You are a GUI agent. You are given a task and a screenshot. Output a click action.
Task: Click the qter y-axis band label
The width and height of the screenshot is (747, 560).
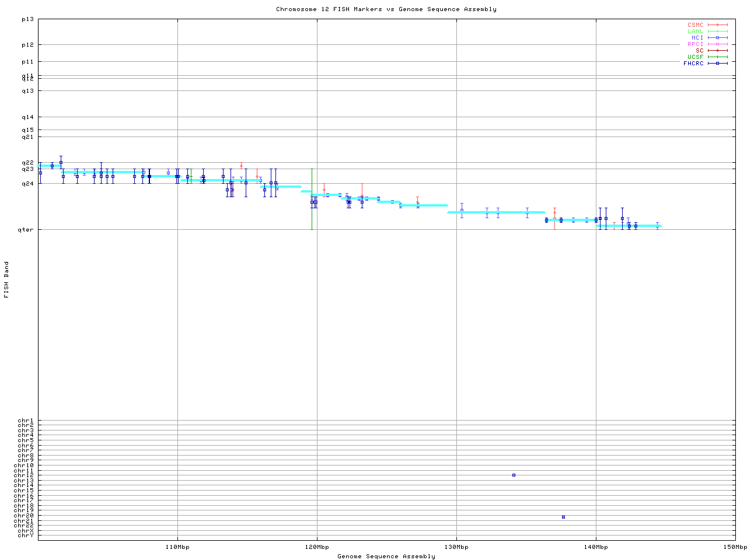tap(26, 230)
